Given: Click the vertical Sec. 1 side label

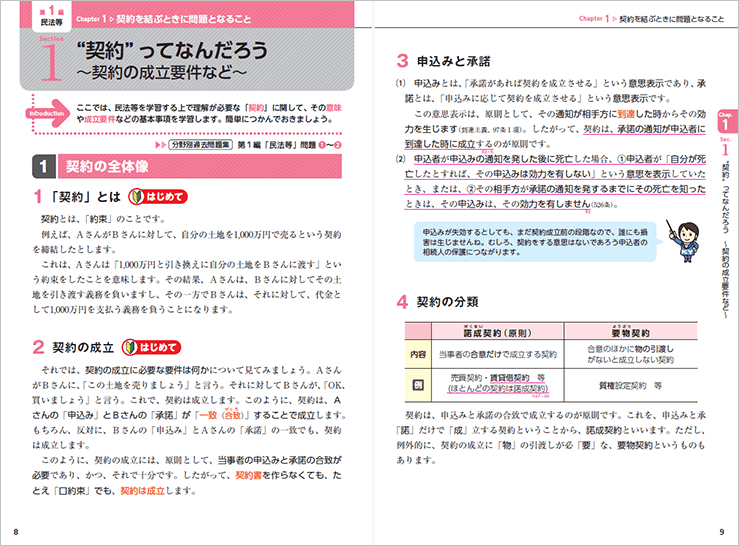Looking at the screenshot, I should 725,147.
